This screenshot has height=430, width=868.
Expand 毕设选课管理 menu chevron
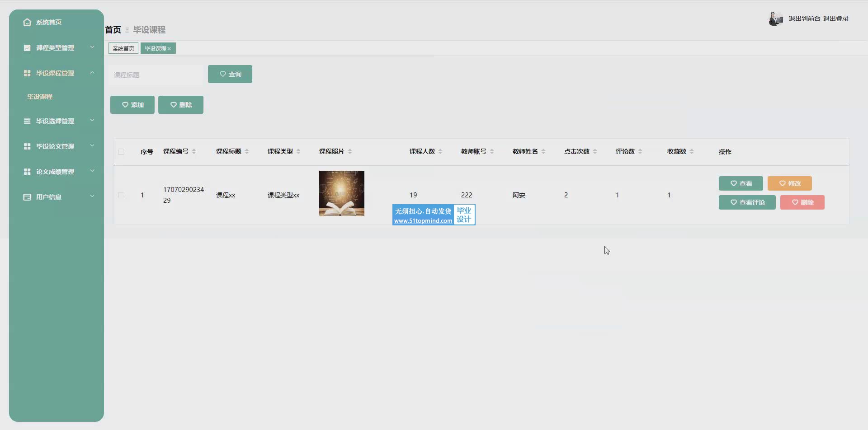92,120
